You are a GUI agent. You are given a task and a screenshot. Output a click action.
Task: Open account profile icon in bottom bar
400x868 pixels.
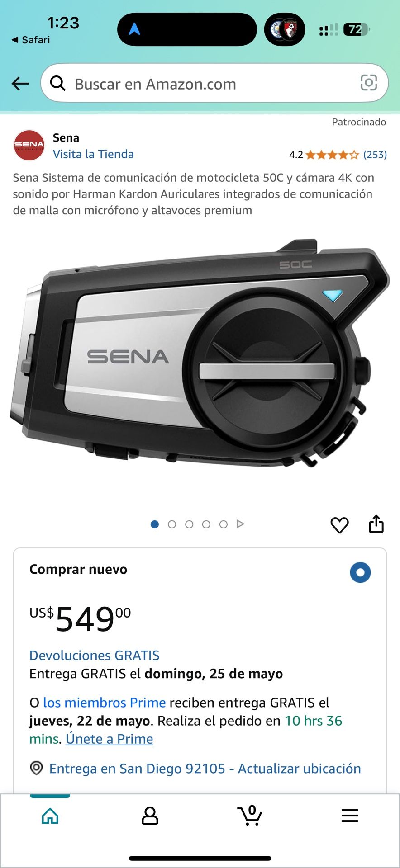click(x=150, y=816)
